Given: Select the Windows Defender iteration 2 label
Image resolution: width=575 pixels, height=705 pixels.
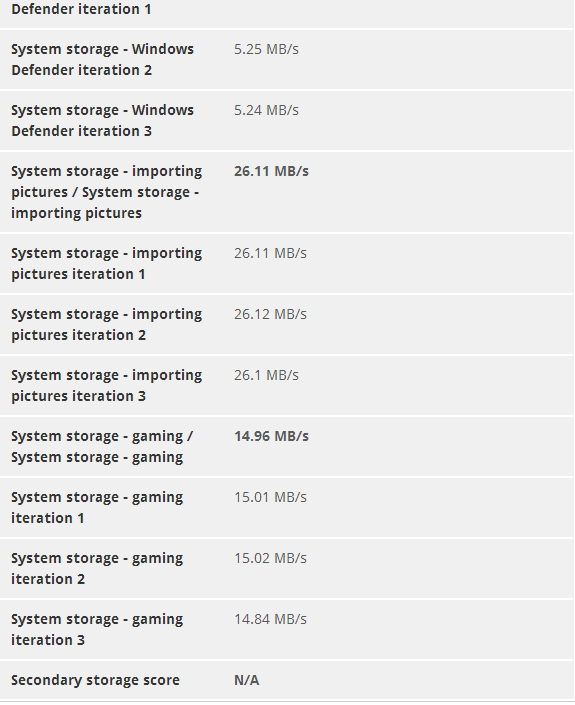Looking at the screenshot, I should coord(103,59).
